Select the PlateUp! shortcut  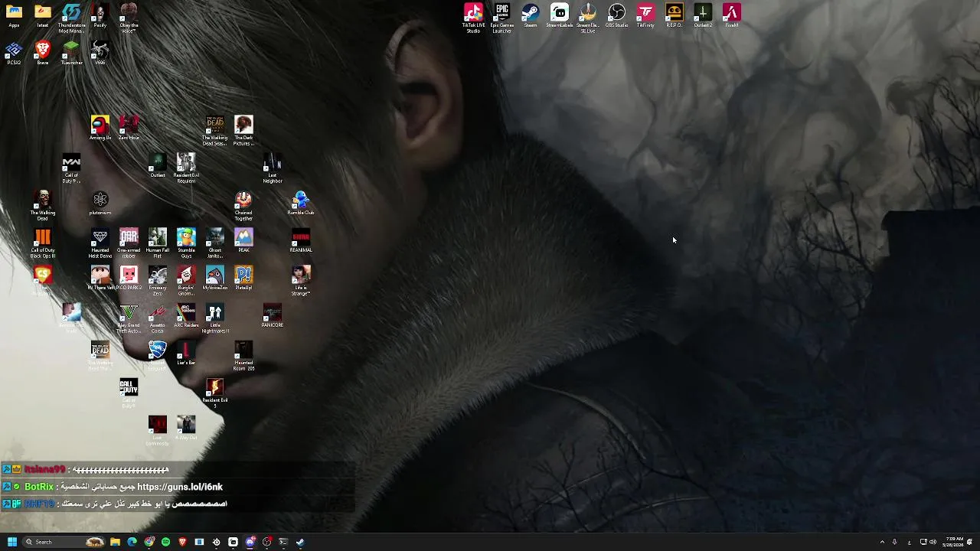coord(243,278)
